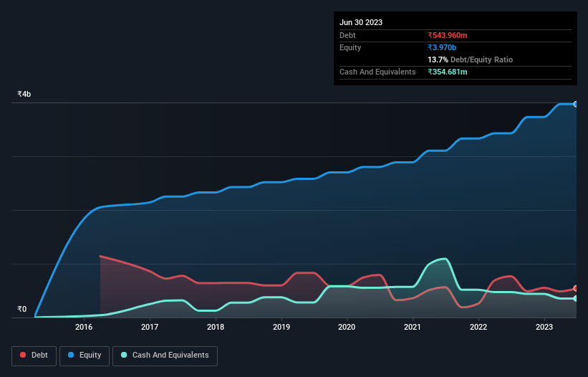This screenshot has height=377, width=588.
Task: Click the 13.7% Debt/Equity Ratio text
Action: pos(471,59)
